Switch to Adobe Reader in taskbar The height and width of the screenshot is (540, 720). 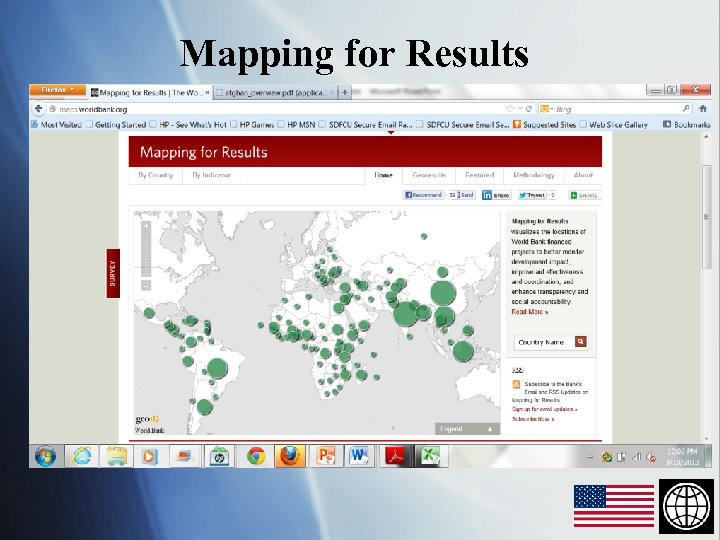pos(396,456)
